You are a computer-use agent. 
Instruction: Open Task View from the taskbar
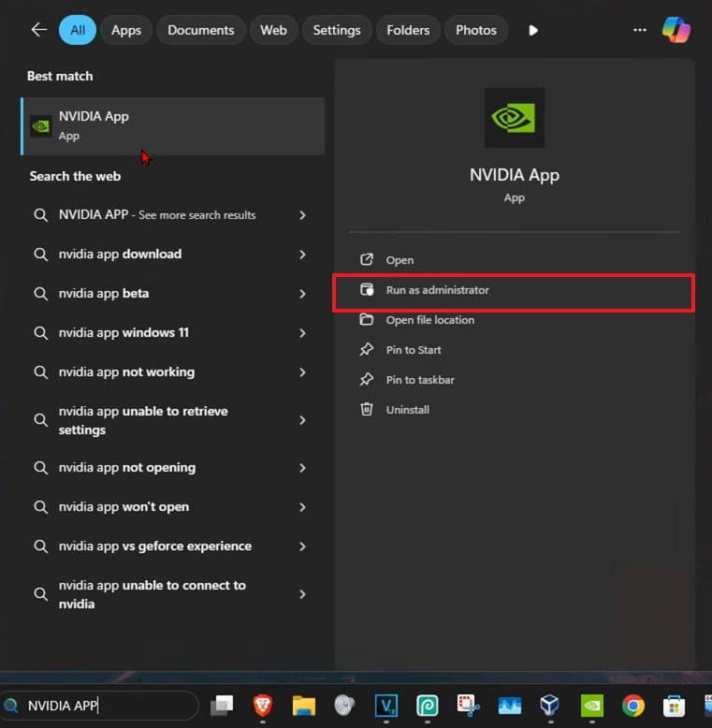(222, 706)
